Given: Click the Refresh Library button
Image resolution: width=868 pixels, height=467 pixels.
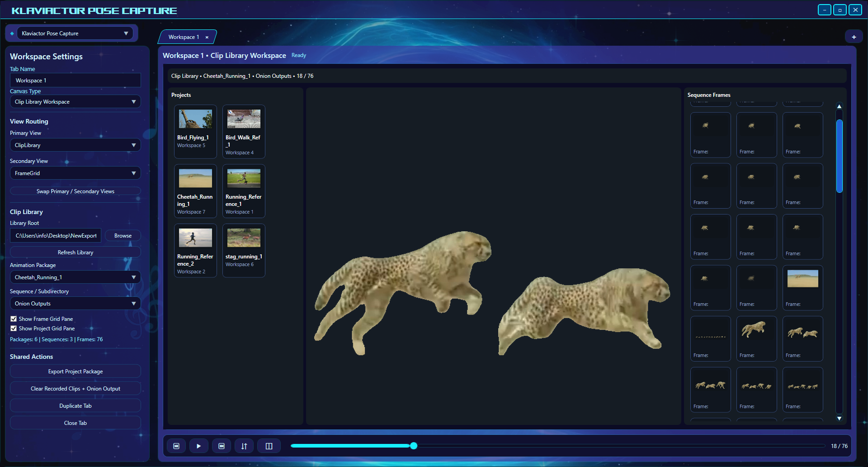Looking at the screenshot, I should 75,253.
